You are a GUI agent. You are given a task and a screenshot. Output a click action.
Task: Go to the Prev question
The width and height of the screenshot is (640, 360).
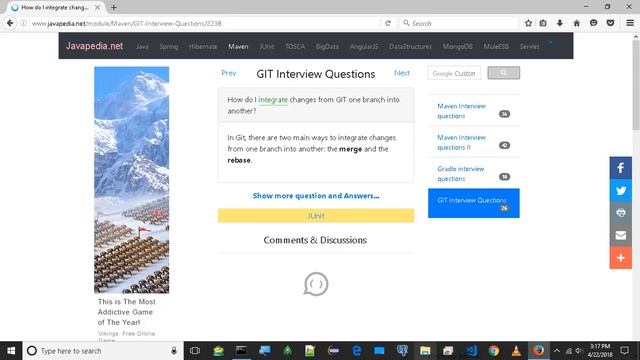(229, 73)
